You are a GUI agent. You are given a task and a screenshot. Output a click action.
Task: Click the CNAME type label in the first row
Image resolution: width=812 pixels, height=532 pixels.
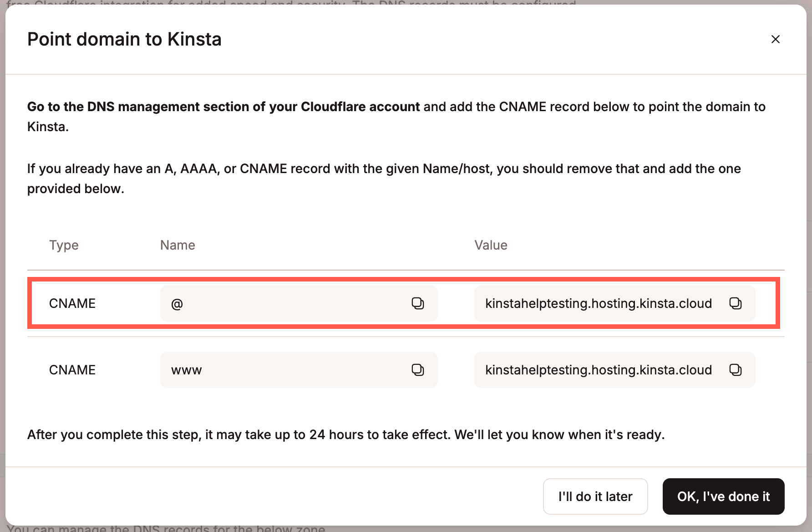coord(72,303)
